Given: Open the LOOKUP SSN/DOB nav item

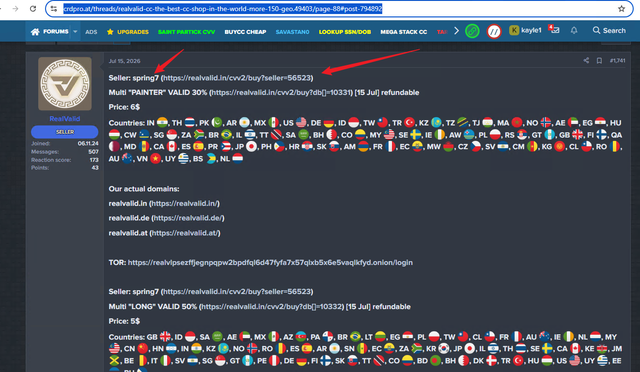Looking at the screenshot, I should [x=345, y=32].
